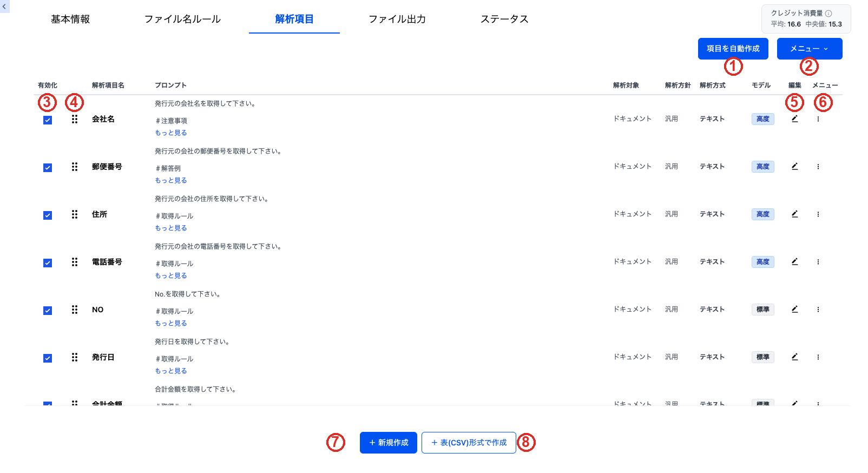Uncheck the 郵便番号 enable checkbox
Image resolution: width=868 pixels, height=473 pixels.
pos(48,168)
